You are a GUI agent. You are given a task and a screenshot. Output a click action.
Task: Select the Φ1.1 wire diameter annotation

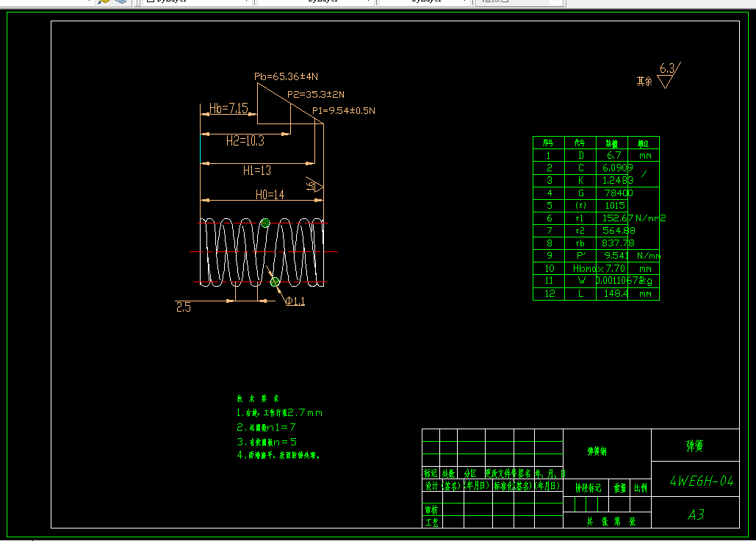(295, 301)
